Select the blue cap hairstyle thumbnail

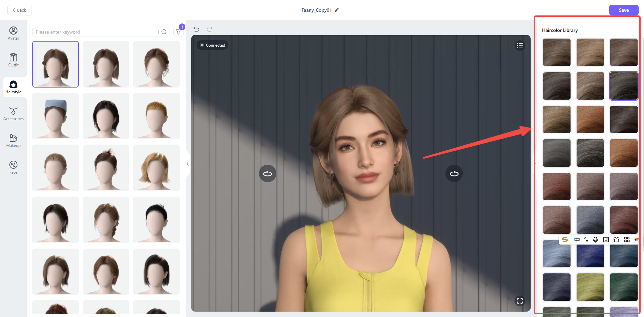[56, 116]
